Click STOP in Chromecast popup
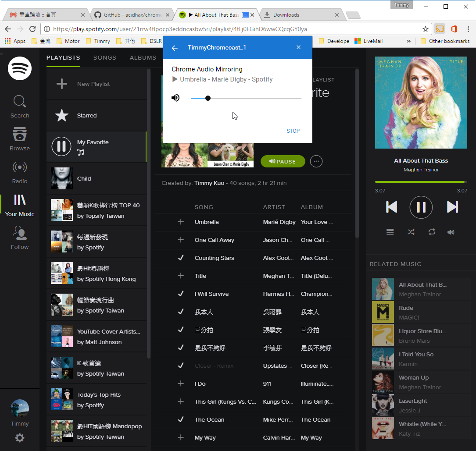The width and height of the screenshot is (476, 451). (293, 131)
